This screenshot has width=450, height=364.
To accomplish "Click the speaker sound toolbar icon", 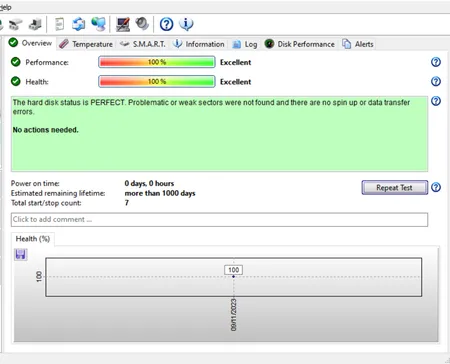I will (142, 24).
